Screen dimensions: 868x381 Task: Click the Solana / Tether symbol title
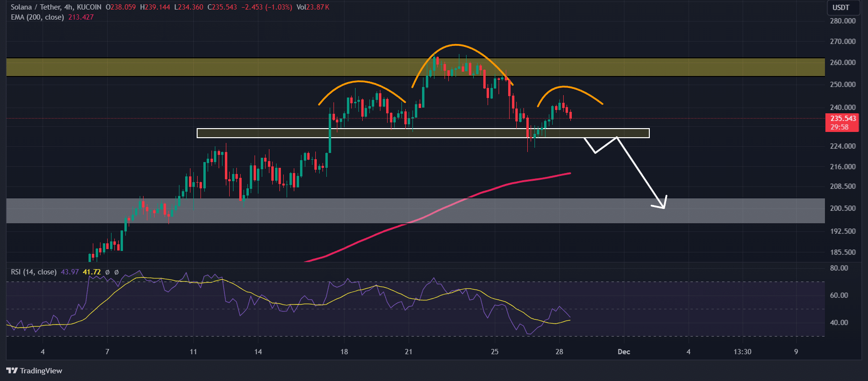click(x=56, y=7)
